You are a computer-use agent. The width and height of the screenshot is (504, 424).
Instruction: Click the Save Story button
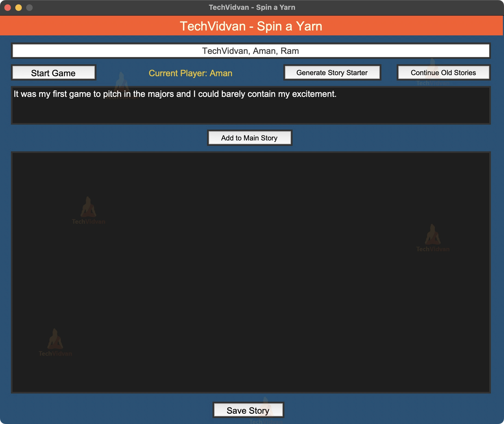click(248, 410)
